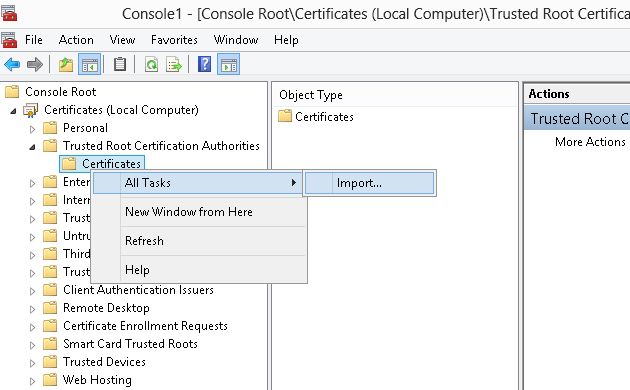Click the Forward arrow toolbar icon
Image resolution: width=630 pixels, height=390 pixels.
(x=35, y=64)
